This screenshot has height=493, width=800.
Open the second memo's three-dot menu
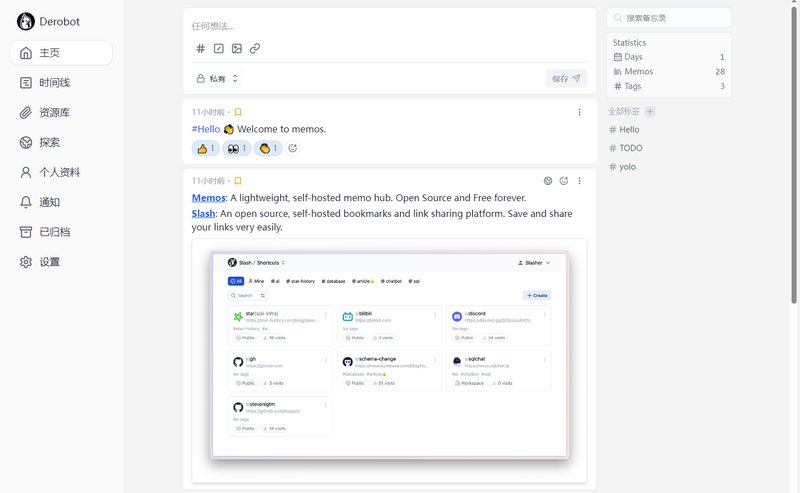[x=579, y=181]
